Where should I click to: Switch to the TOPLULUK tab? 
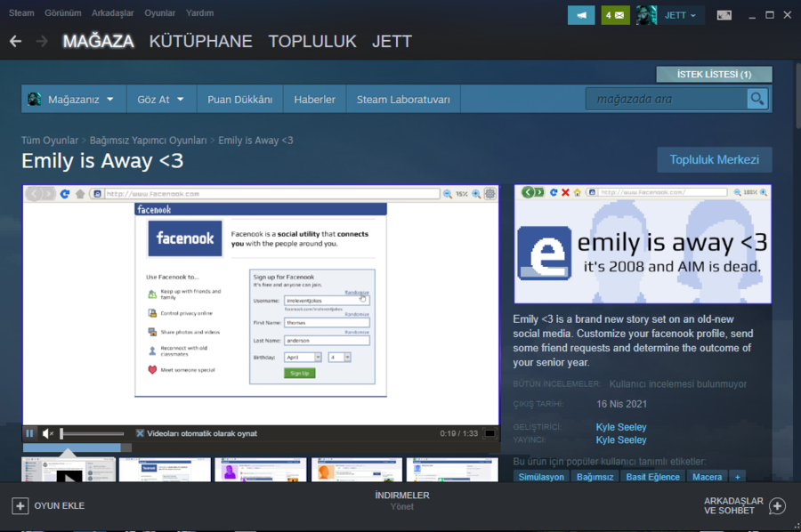(312, 41)
